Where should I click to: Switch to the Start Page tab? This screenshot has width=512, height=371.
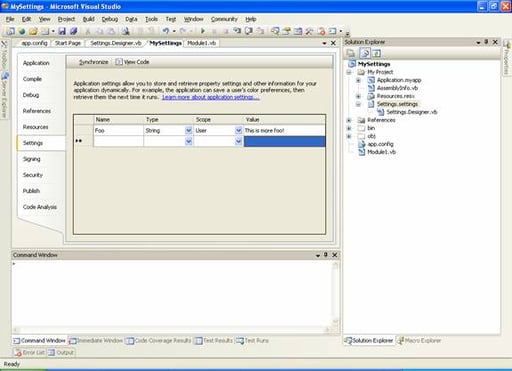point(68,43)
